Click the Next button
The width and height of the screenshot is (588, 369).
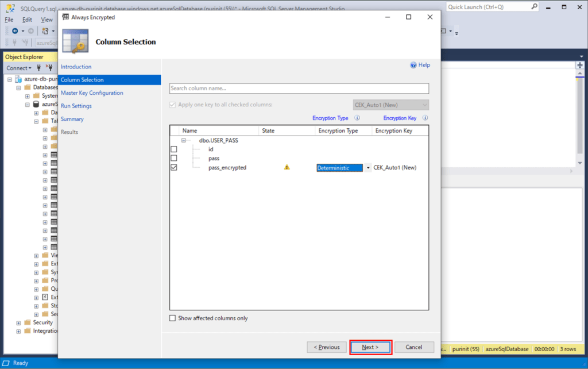point(370,347)
